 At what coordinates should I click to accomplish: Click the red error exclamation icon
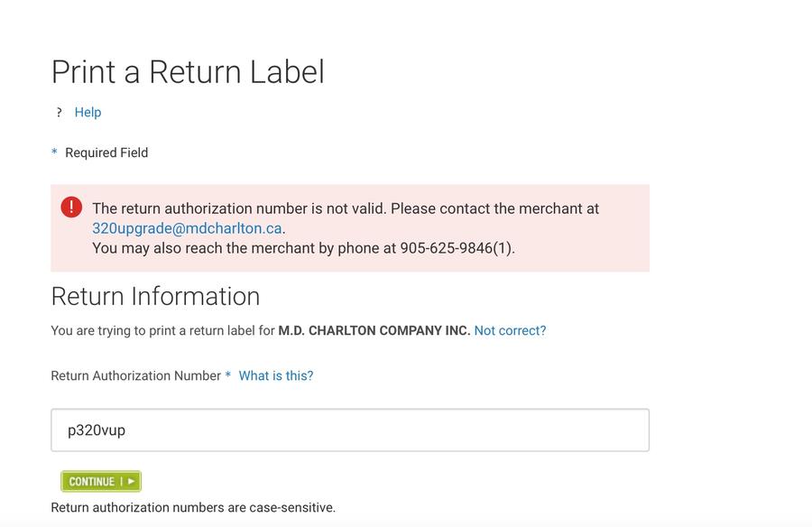click(71, 207)
